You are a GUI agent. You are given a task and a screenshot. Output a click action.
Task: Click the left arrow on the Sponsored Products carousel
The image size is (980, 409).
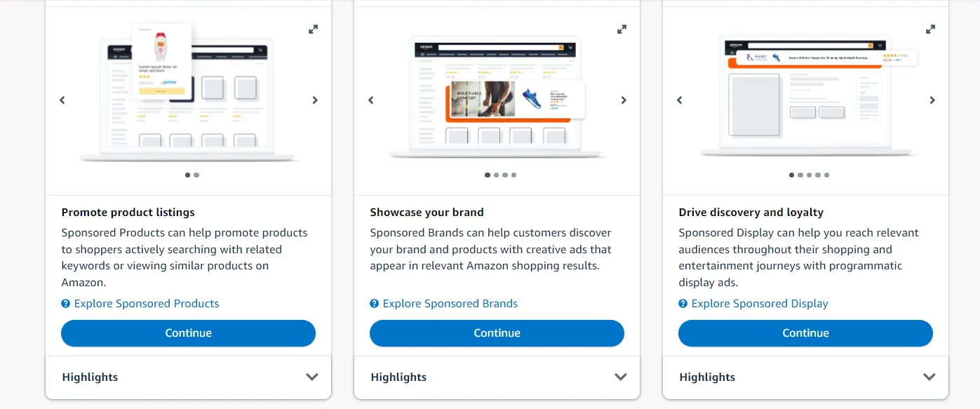click(x=62, y=100)
